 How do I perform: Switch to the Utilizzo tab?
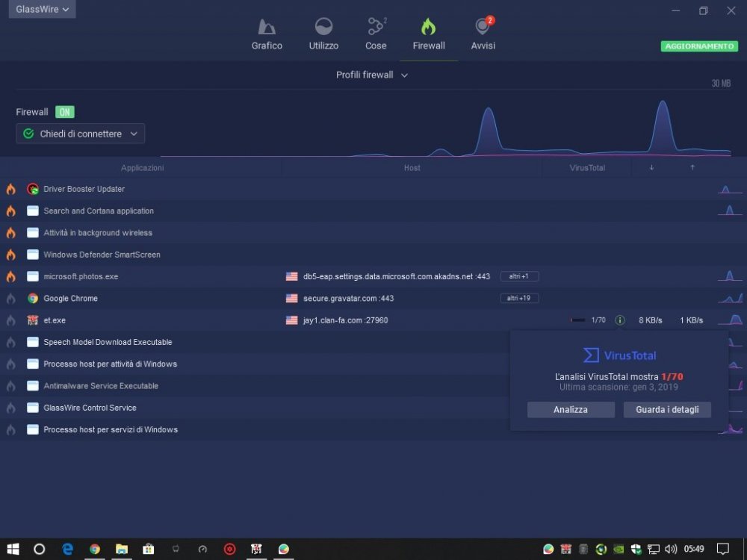tap(323, 34)
